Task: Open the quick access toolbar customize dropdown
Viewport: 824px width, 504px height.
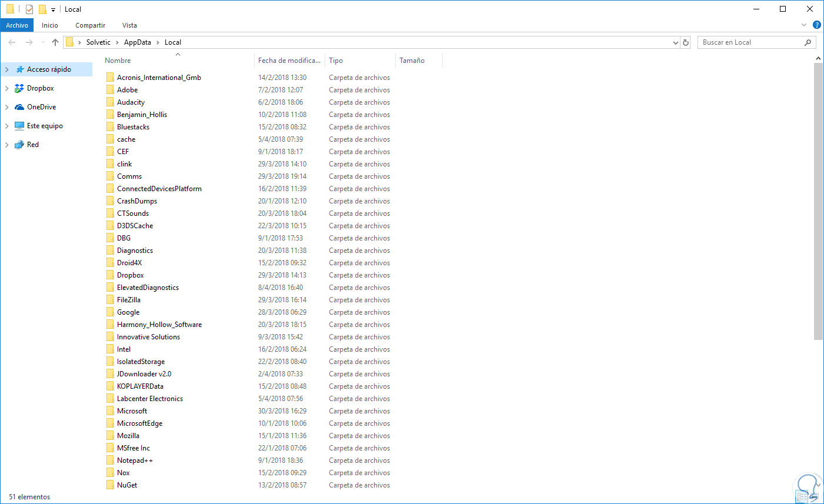Action: click(x=53, y=10)
